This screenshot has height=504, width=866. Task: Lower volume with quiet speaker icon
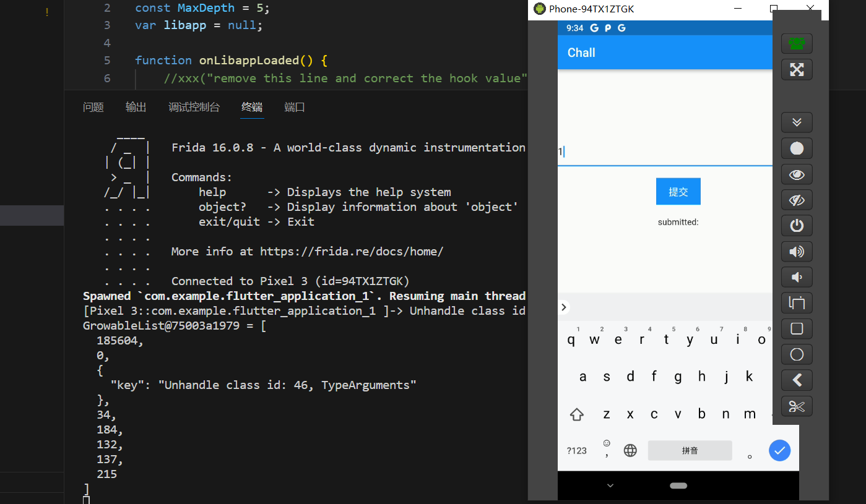click(797, 277)
